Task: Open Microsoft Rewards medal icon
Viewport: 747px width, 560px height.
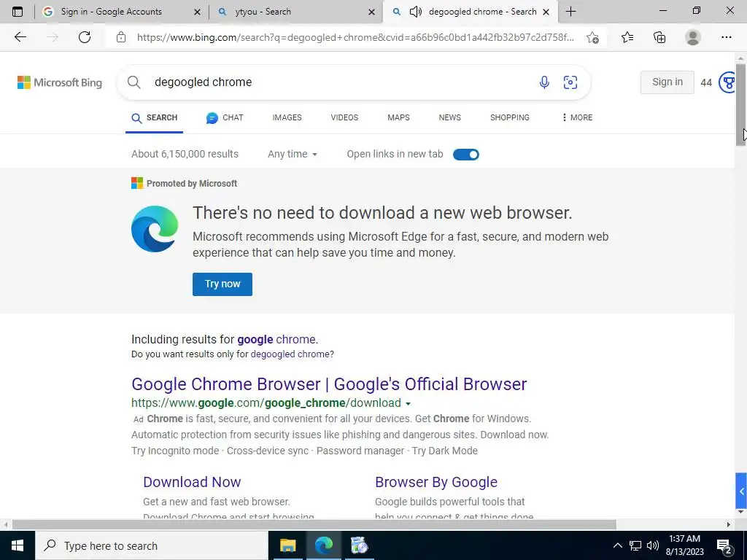Action: [x=727, y=82]
